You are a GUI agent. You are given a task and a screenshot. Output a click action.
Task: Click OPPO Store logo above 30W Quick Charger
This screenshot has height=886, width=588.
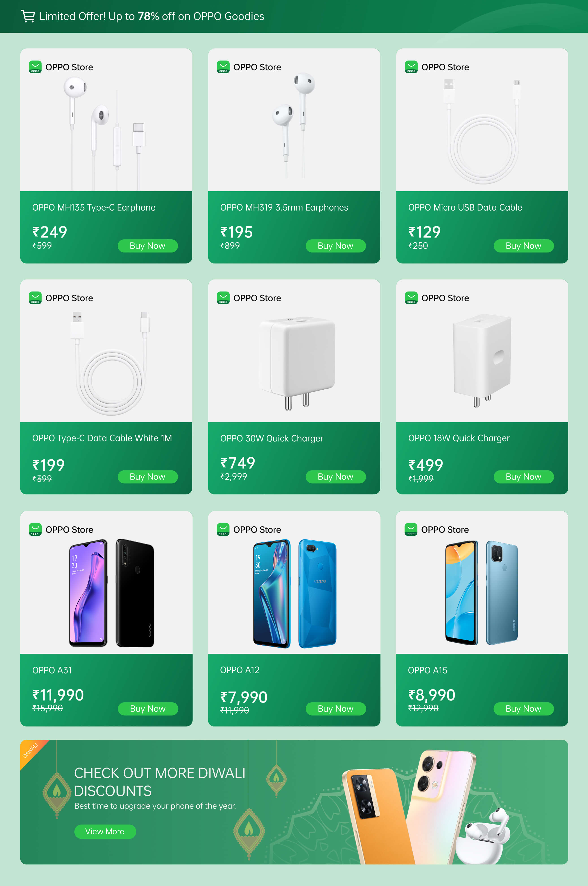coord(223,298)
